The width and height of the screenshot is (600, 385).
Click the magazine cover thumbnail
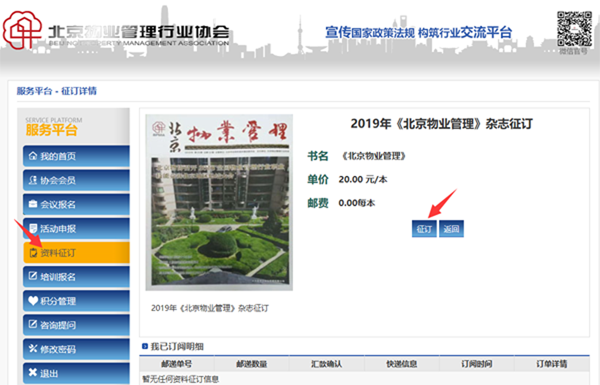pyautogui.click(x=219, y=202)
